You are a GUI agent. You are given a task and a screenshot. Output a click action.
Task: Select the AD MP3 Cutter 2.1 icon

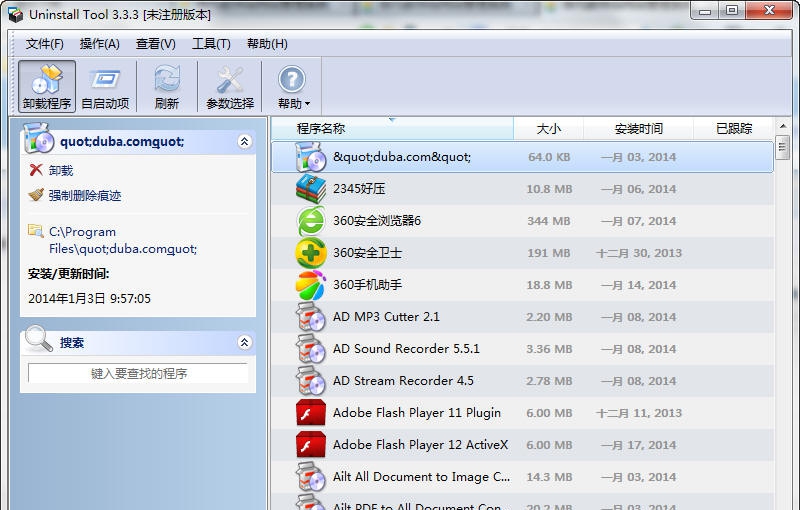pos(311,317)
